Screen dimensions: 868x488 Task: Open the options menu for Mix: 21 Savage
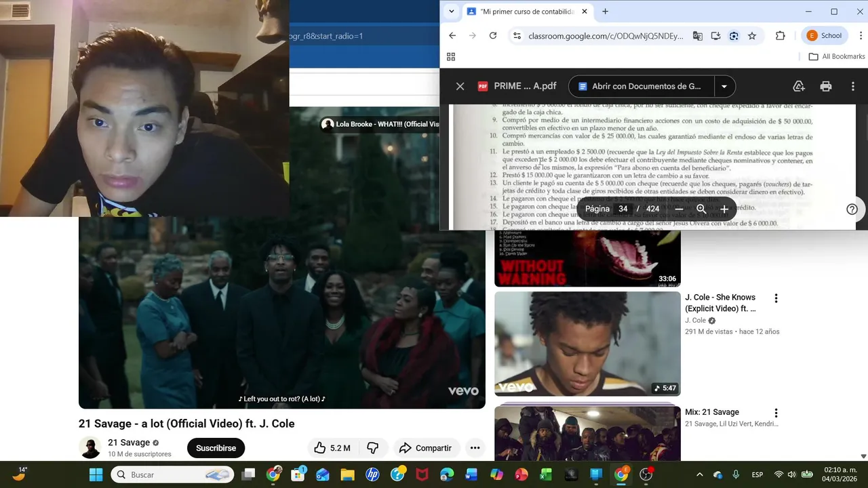776,413
